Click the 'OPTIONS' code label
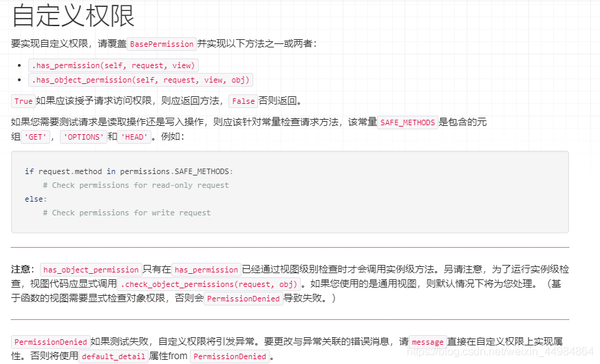The height and width of the screenshot is (364, 600). (83, 137)
